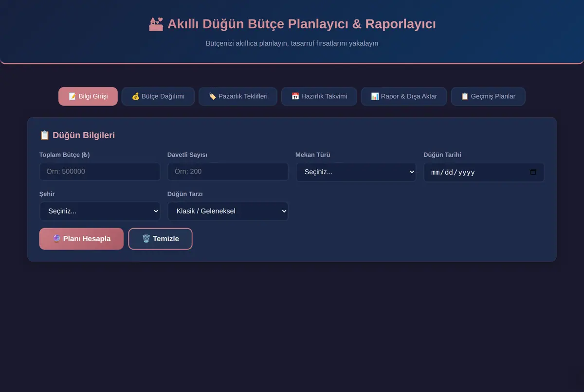Click the Davetli Sayısı label
584x392 pixels.
(187, 155)
